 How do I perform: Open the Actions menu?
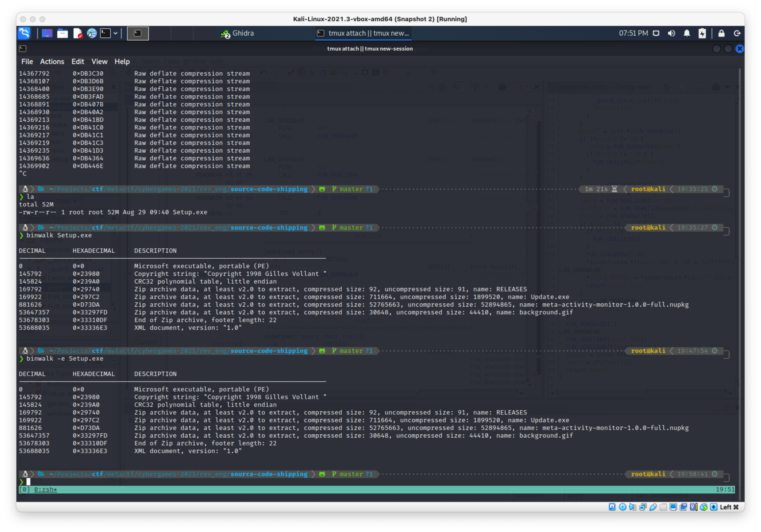click(52, 61)
